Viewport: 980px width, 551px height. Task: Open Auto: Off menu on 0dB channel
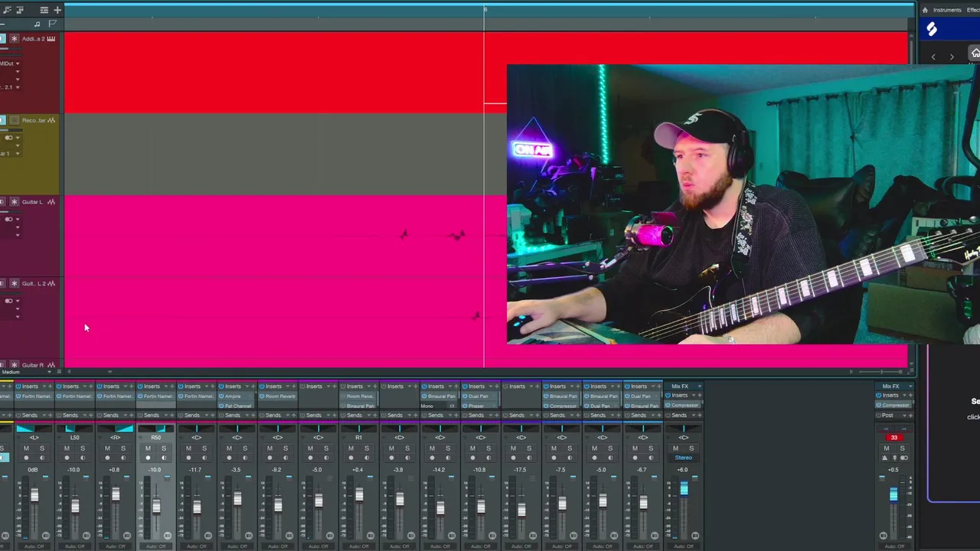click(x=34, y=546)
